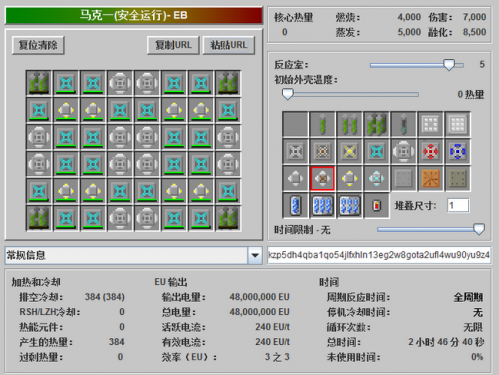Click the 粘贴URL button

[x=229, y=45]
